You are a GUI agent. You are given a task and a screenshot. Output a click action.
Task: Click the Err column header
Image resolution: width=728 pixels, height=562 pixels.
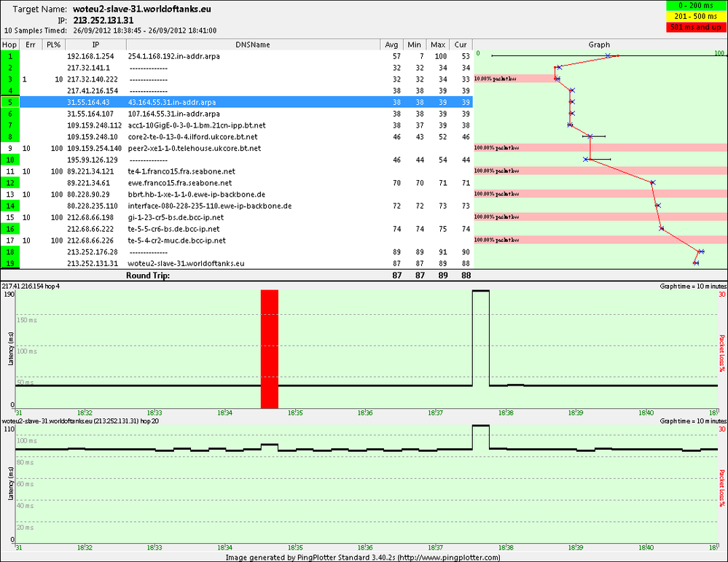[30, 44]
